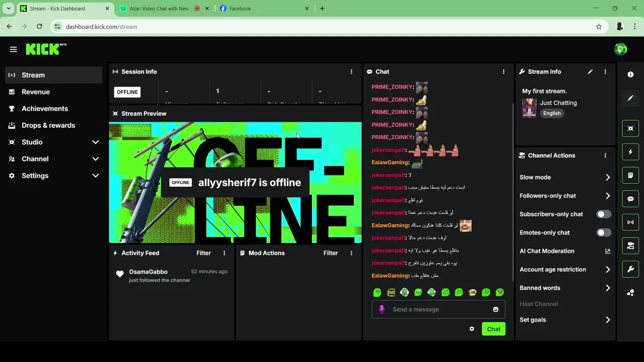
Task: Open Stream info three-dot options
Action: (605, 72)
